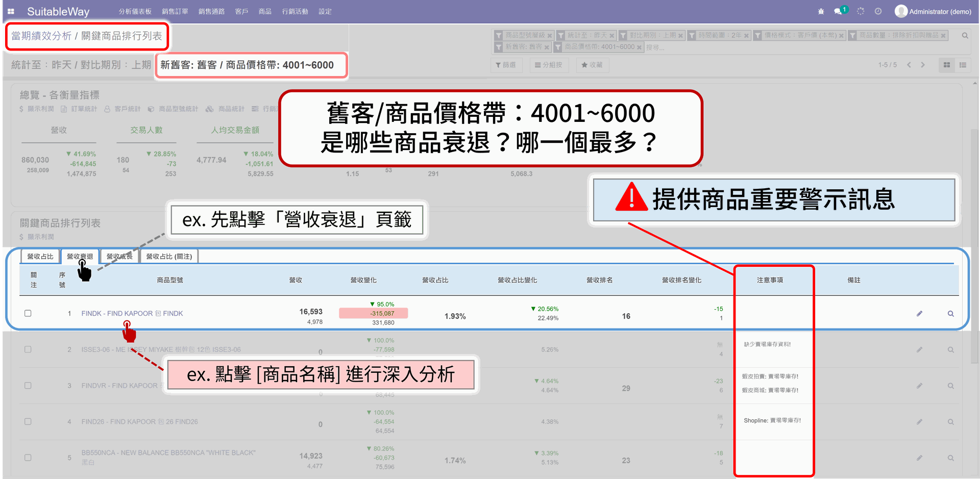Switch to the 營收占比 (關注) tab
The height and width of the screenshot is (479, 980).
click(x=169, y=257)
